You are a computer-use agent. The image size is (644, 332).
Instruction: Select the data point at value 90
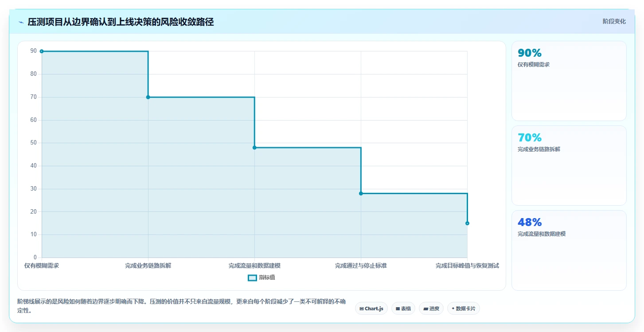coord(42,51)
